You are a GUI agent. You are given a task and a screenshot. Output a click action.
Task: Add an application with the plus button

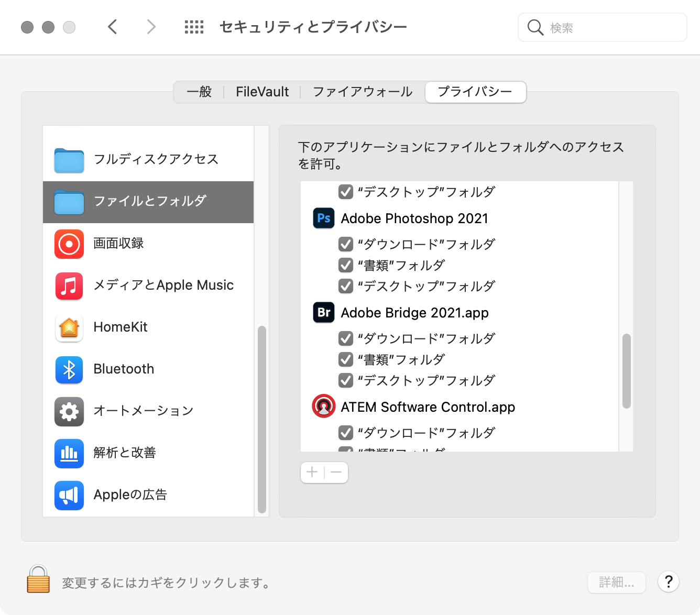click(x=312, y=472)
